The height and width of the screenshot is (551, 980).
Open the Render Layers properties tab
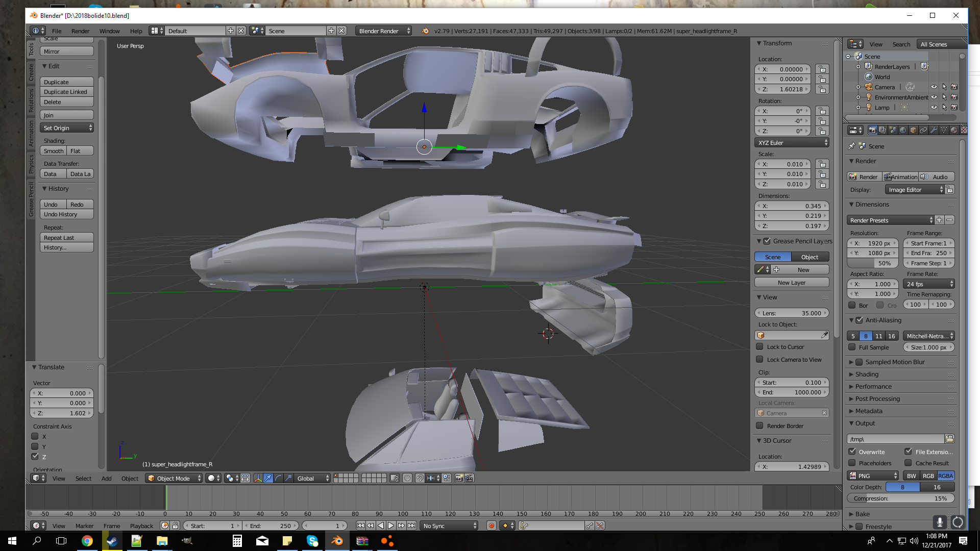click(x=883, y=131)
